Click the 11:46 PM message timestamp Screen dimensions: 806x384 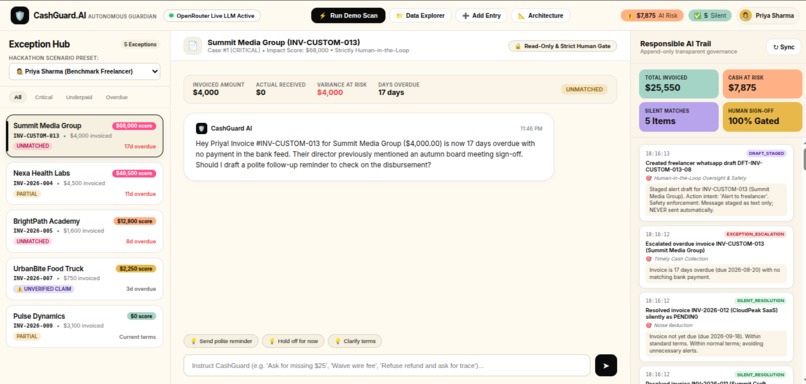[x=531, y=129]
